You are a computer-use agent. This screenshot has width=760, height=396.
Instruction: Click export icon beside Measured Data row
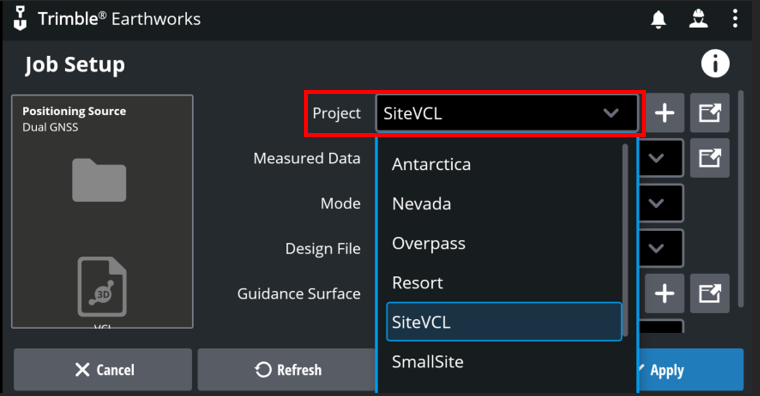[710, 158]
